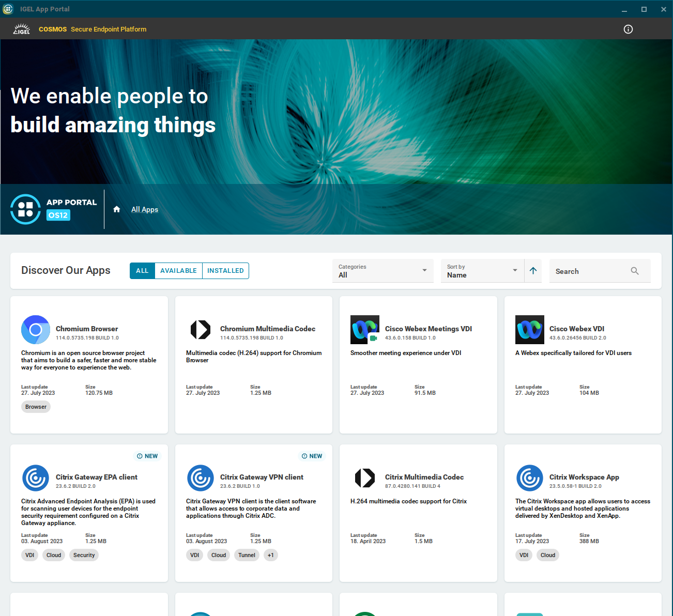Viewport: 673px width, 616px height.
Task: Click the Chromium Browser app icon
Action: [36, 330]
